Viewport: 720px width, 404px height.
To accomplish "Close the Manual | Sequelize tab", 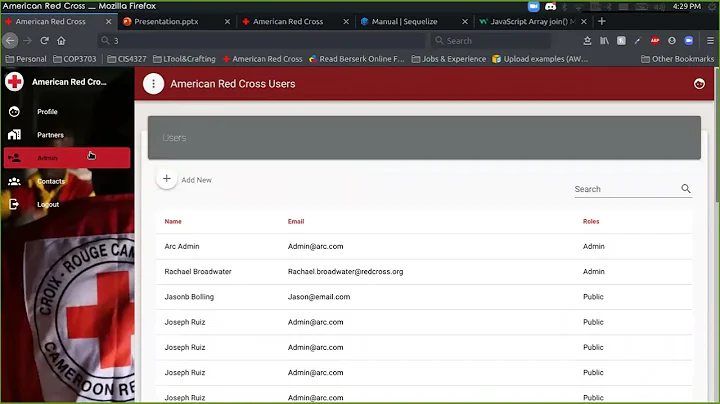I will (x=465, y=22).
